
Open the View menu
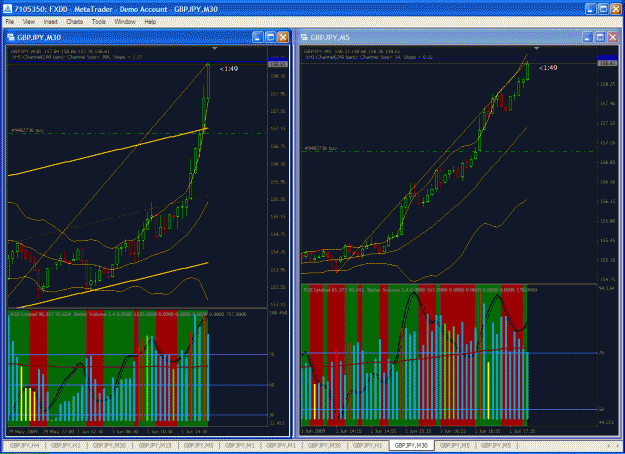tap(29, 22)
